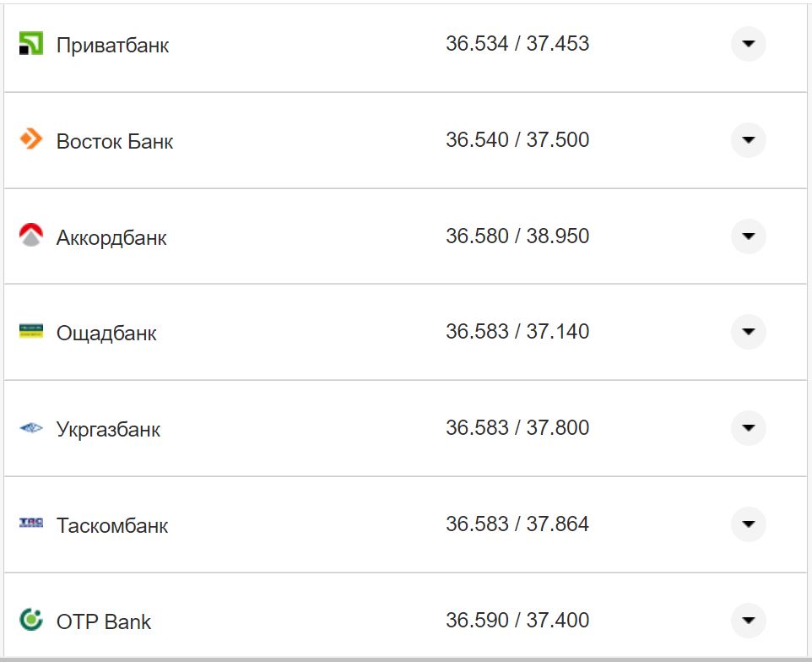Expand the Восток Банк rate details
This screenshot has height=662, width=812.
(748, 139)
